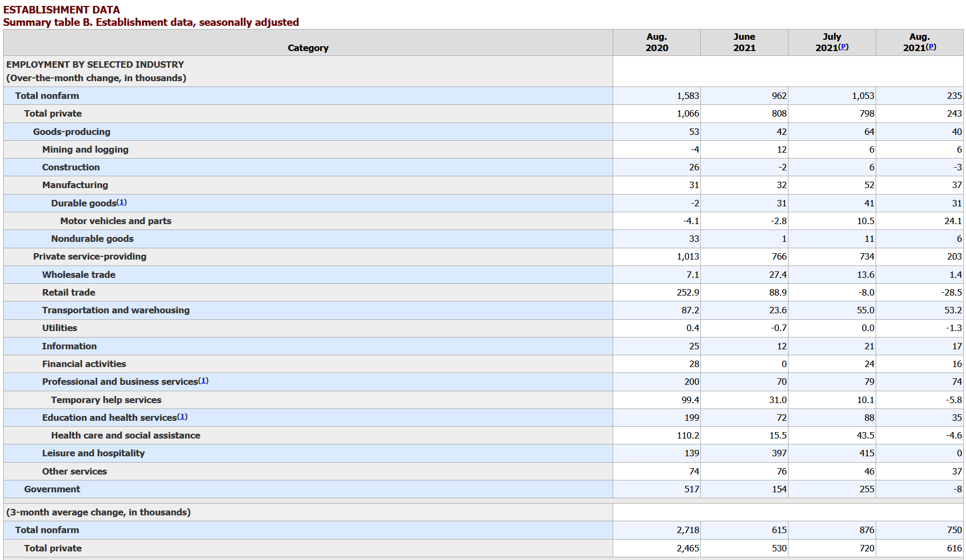This screenshot has height=560, width=966.
Task: Select the Construction row label
Action: click(x=71, y=167)
